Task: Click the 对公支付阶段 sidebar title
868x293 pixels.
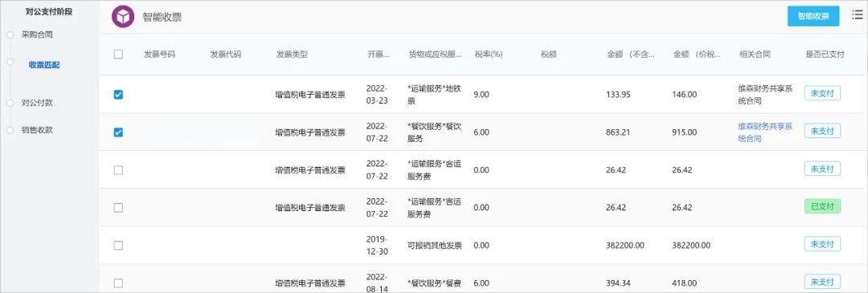Action: [x=49, y=11]
